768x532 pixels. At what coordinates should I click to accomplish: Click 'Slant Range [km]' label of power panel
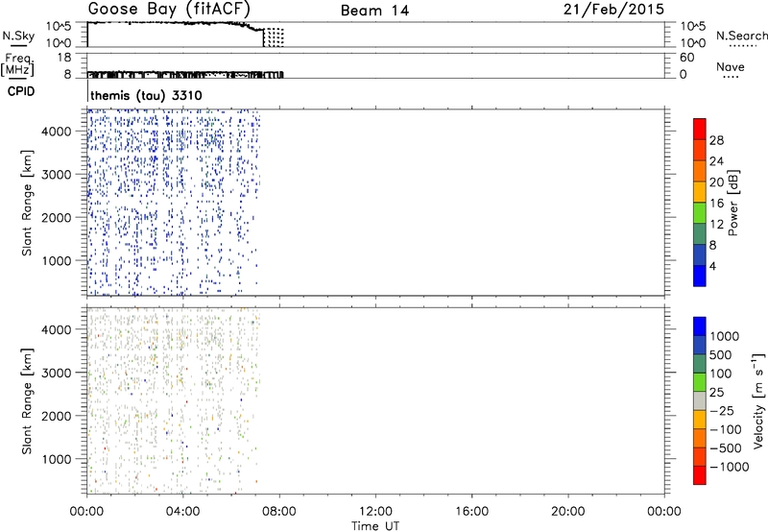[x=27, y=203]
